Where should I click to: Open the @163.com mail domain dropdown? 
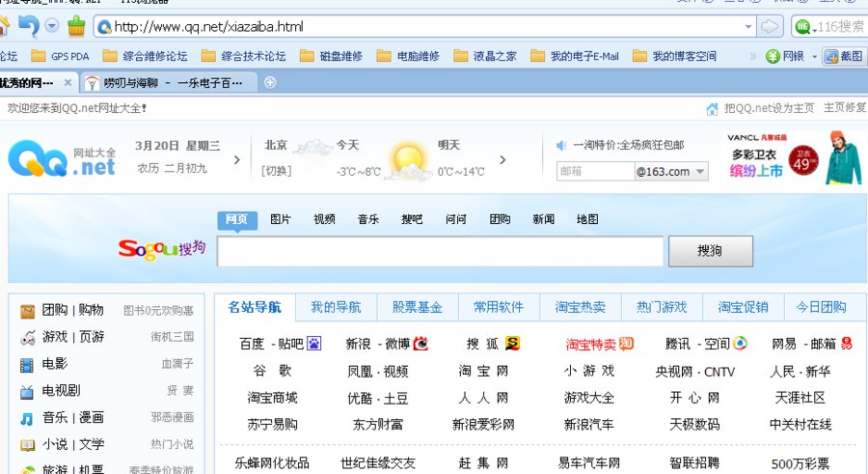pyautogui.click(x=671, y=171)
